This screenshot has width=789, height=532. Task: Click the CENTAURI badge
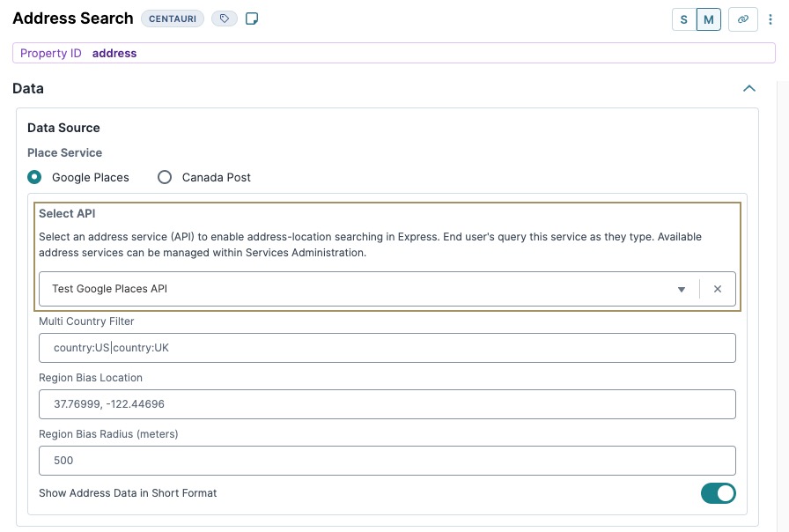pos(173,18)
